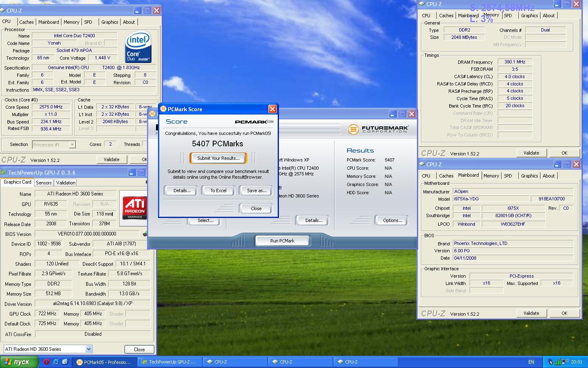Viewport: 588px width, 368px height.
Task: Click the Intel Core Duo logo in CPU-Z
Action: [x=138, y=47]
